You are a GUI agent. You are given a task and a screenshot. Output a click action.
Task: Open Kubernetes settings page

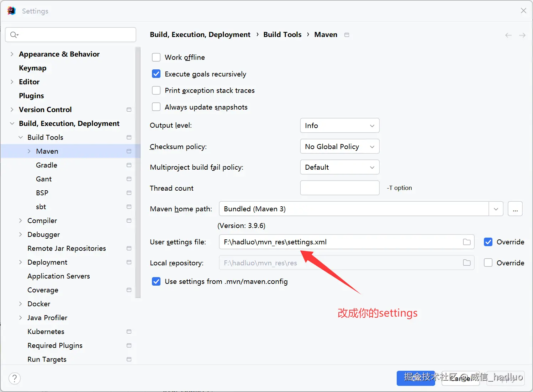pos(46,332)
